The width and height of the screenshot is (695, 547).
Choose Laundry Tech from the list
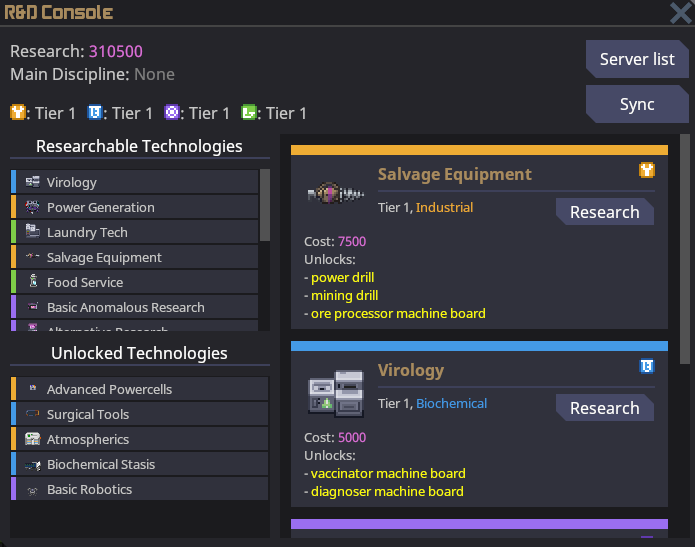pyautogui.click(x=135, y=232)
